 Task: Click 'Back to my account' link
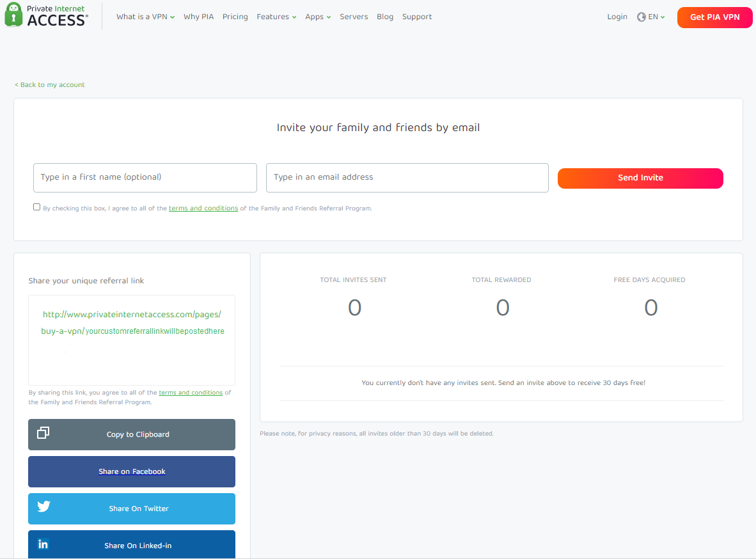click(50, 84)
